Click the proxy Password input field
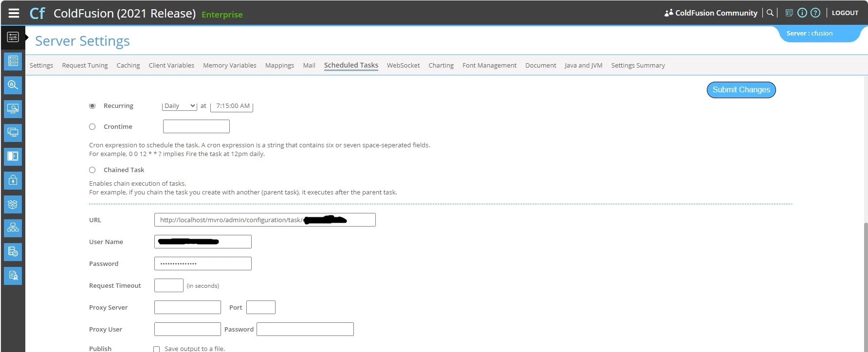This screenshot has width=868, height=352. pyautogui.click(x=305, y=329)
